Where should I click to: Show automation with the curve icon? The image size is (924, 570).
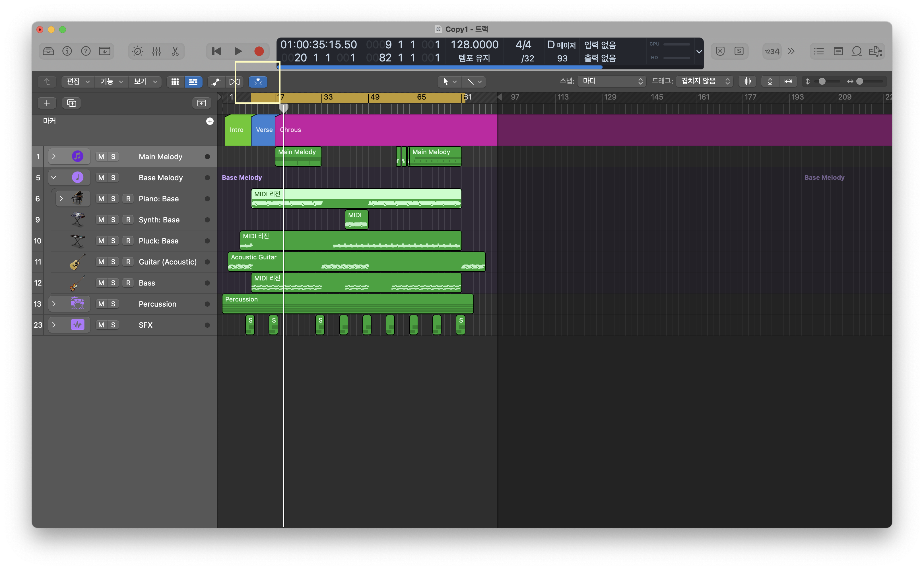pyautogui.click(x=216, y=82)
